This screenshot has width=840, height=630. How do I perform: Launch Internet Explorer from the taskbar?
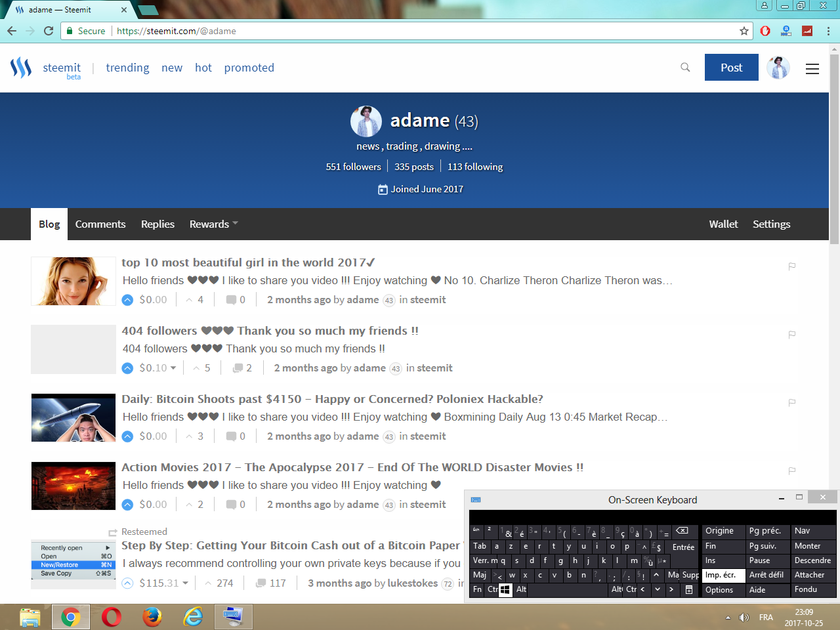(x=193, y=617)
